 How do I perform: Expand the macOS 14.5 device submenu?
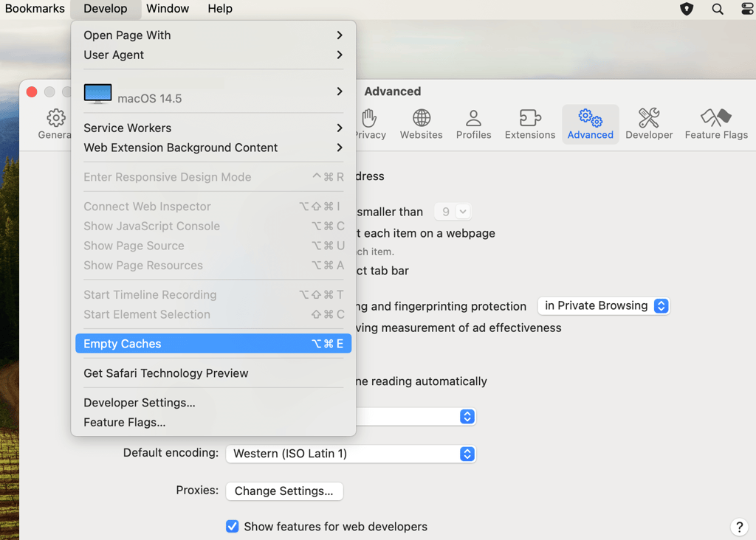click(x=213, y=91)
